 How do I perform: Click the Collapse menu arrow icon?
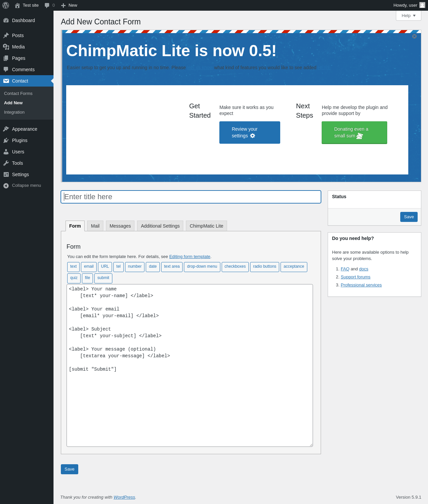(x=6, y=185)
